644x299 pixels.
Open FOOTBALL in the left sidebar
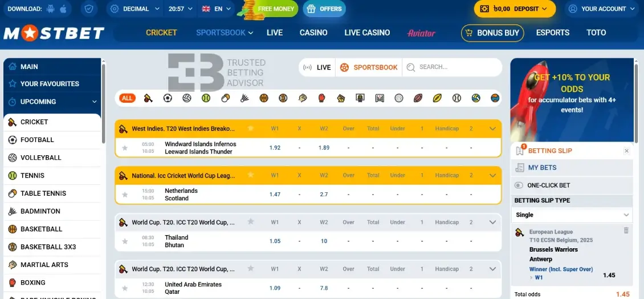coord(52,140)
